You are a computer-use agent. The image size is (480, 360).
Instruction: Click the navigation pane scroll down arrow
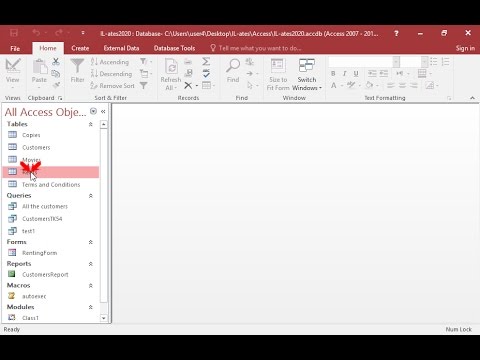click(104, 318)
